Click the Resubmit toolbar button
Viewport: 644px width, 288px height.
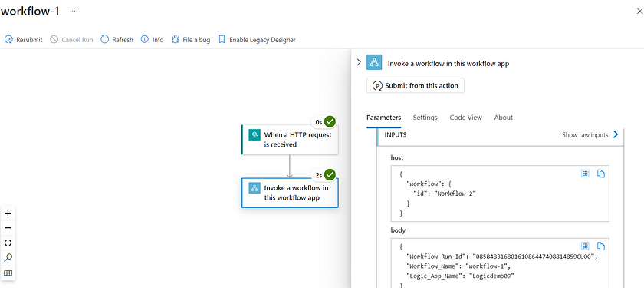click(24, 40)
